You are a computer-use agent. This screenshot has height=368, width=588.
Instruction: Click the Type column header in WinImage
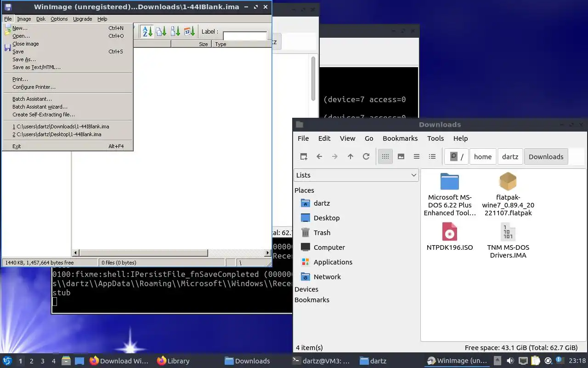click(x=241, y=44)
